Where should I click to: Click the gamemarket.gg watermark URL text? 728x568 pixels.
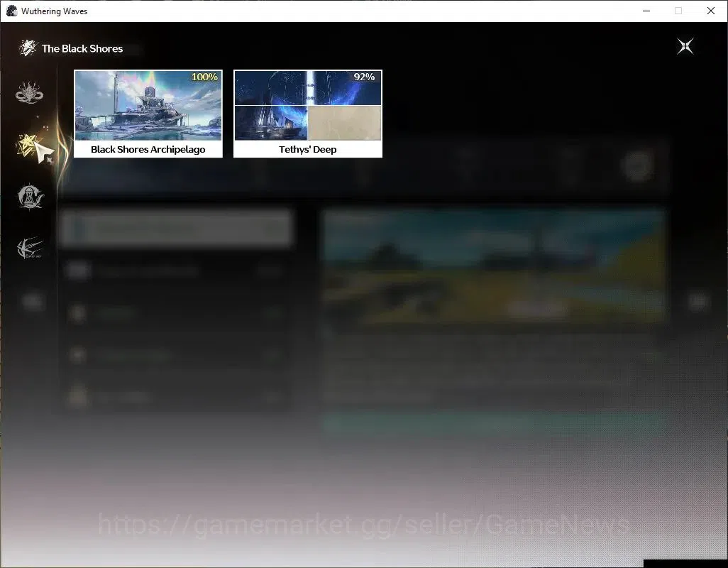coord(363,525)
